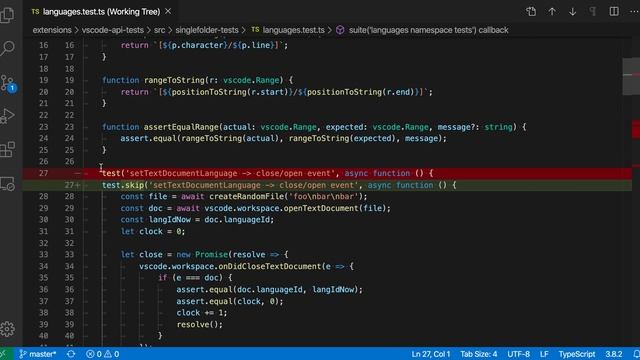640x360 pixels.
Task: Go to previous change arrow
Action: click(x=552, y=11)
